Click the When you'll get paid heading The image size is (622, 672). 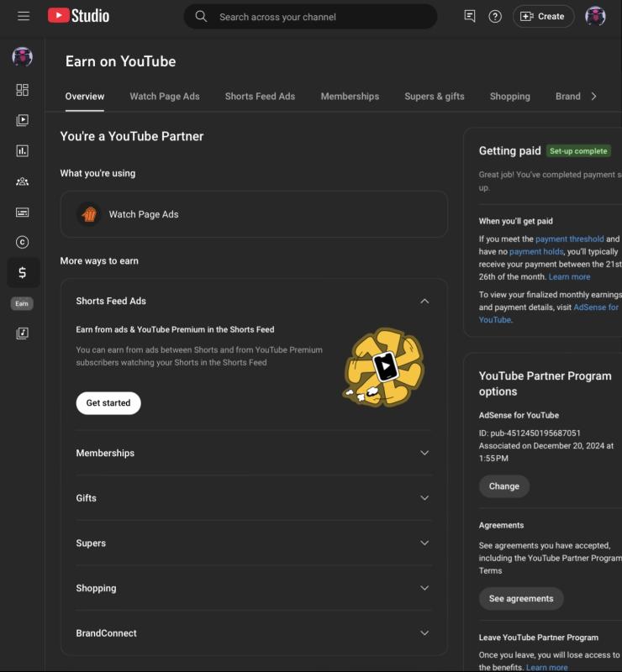coord(515,221)
